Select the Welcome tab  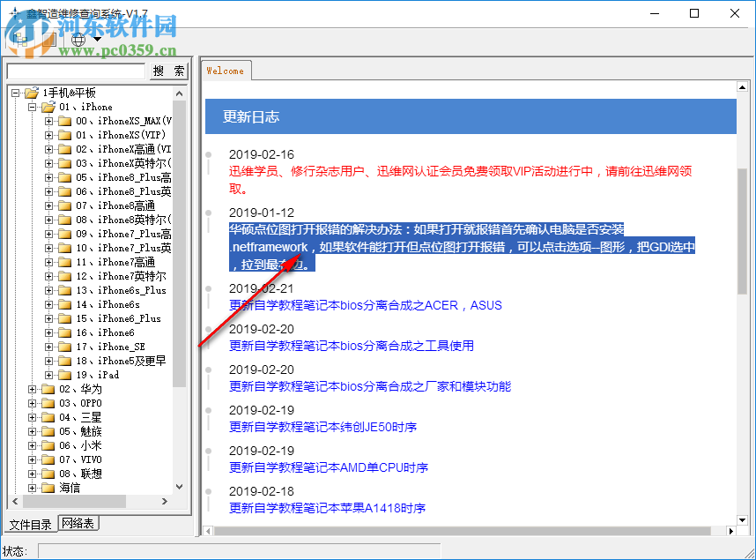click(x=226, y=71)
